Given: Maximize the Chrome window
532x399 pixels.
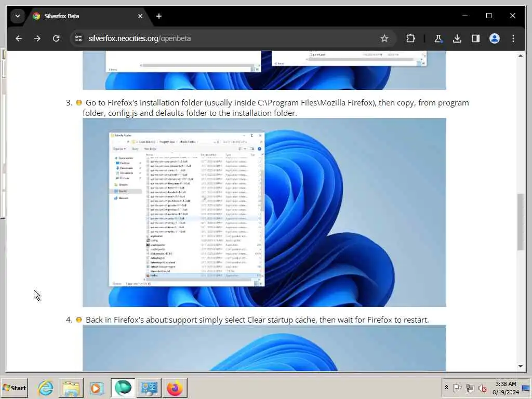Looking at the screenshot, I should [x=488, y=16].
